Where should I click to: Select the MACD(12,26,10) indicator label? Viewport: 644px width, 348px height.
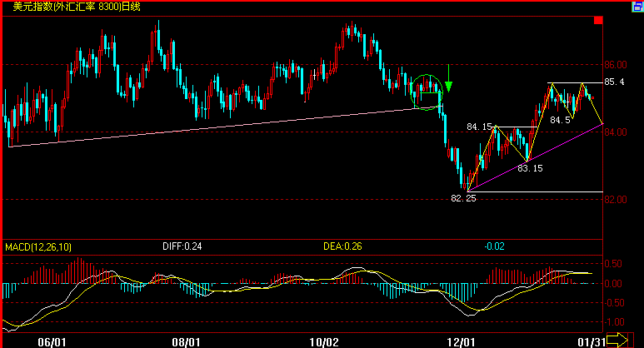38,247
